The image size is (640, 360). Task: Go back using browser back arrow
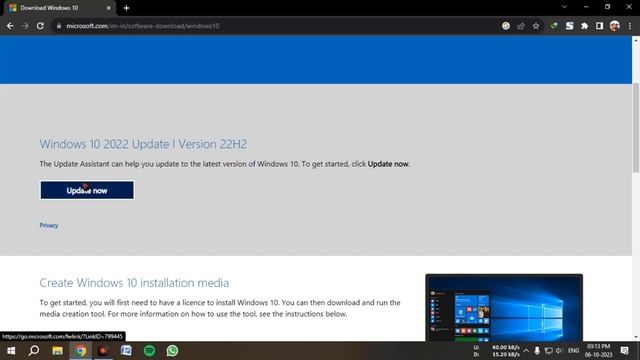[10, 26]
